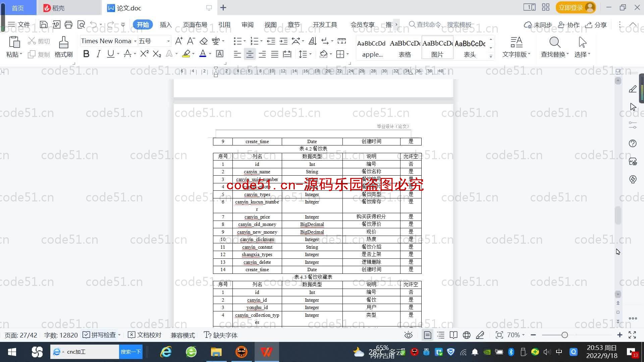Open font size dropdown 五号
This screenshot has height=362, width=644.
(168, 41)
